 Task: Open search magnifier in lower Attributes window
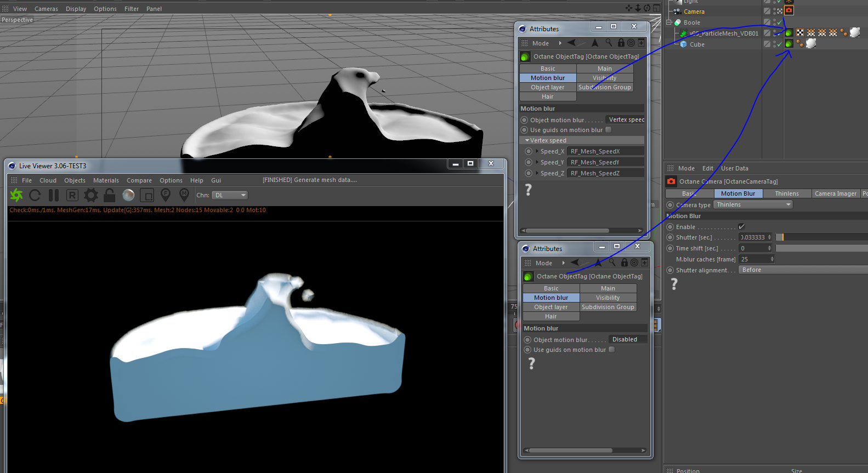pos(612,263)
